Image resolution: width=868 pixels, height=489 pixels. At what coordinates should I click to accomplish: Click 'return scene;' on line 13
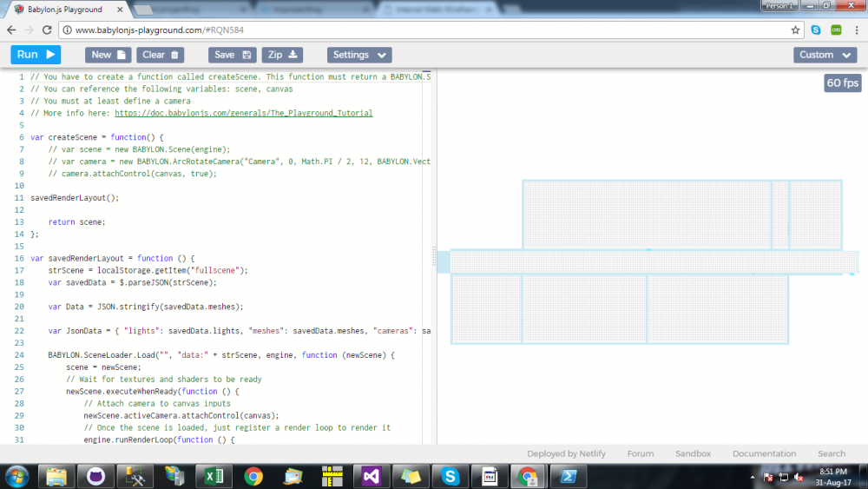[76, 222]
